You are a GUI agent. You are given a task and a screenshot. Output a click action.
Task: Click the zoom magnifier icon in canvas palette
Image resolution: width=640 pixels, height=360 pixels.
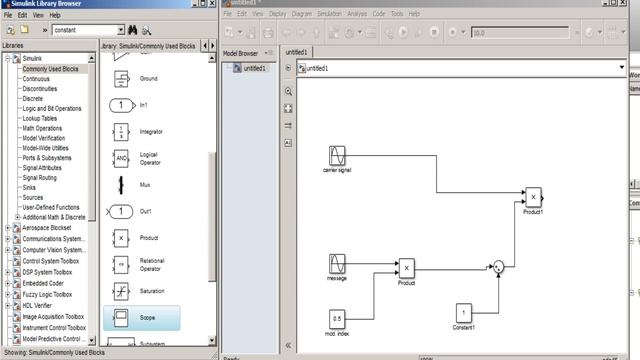(x=288, y=91)
